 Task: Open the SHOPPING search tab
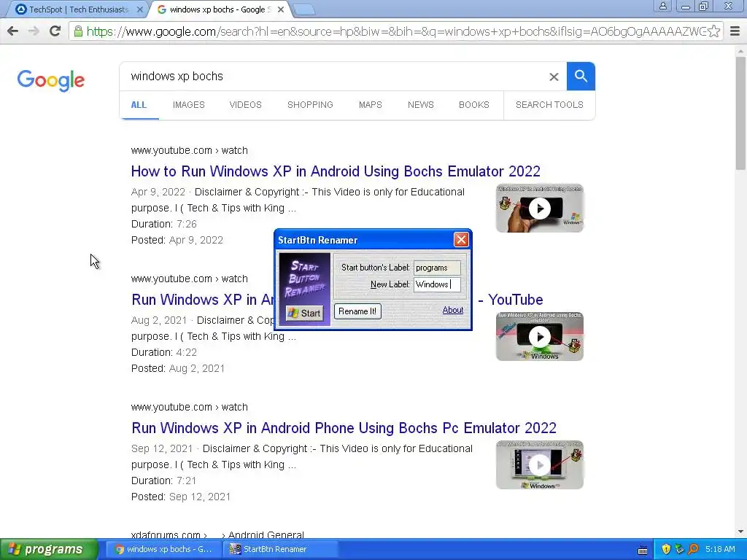[x=310, y=105]
